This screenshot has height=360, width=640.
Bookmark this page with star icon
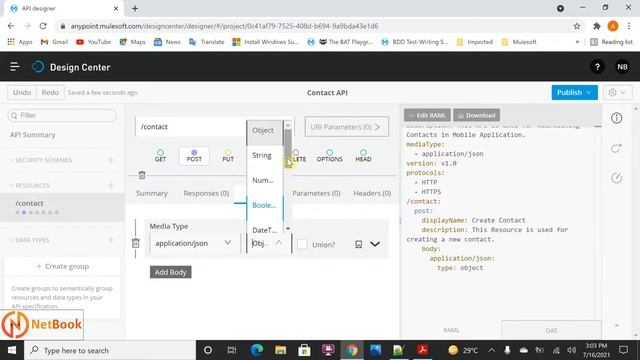click(x=577, y=26)
